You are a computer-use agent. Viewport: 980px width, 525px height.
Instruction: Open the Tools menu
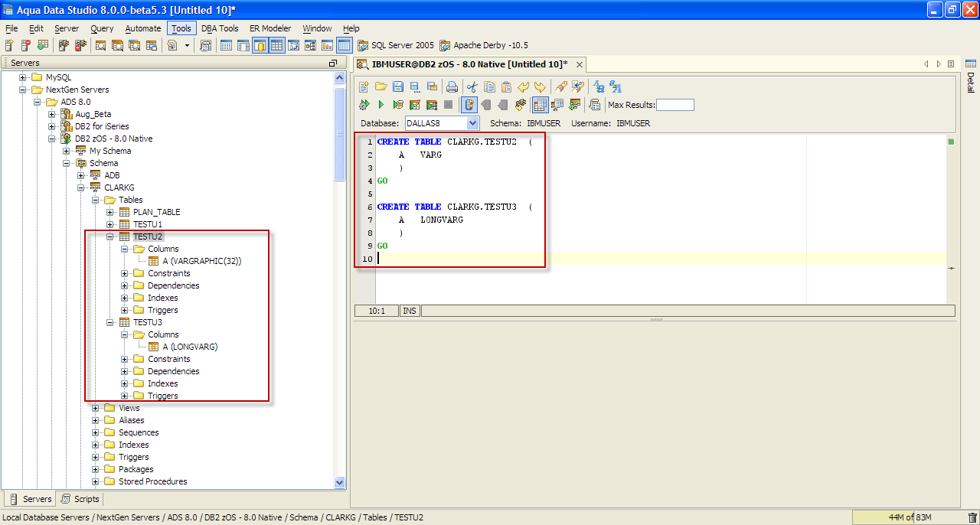tap(181, 28)
